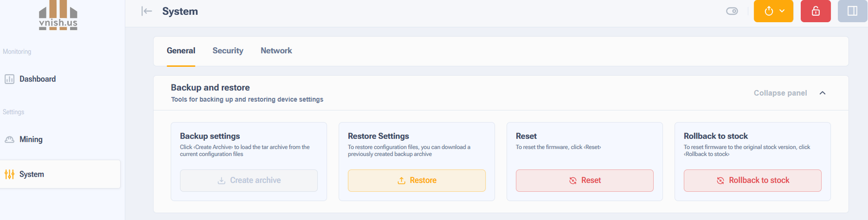The height and width of the screenshot is (220, 868).
Task: Open the orange power options dropdown
Action: (x=774, y=11)
